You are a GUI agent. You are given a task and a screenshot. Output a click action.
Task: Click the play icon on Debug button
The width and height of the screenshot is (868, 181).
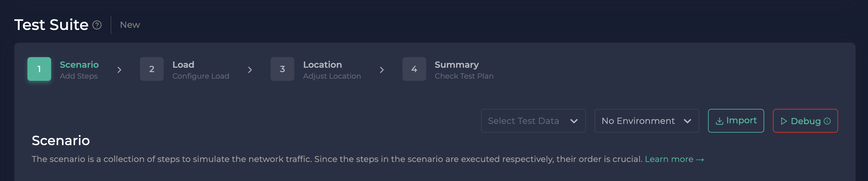click(x=784, y=121)
